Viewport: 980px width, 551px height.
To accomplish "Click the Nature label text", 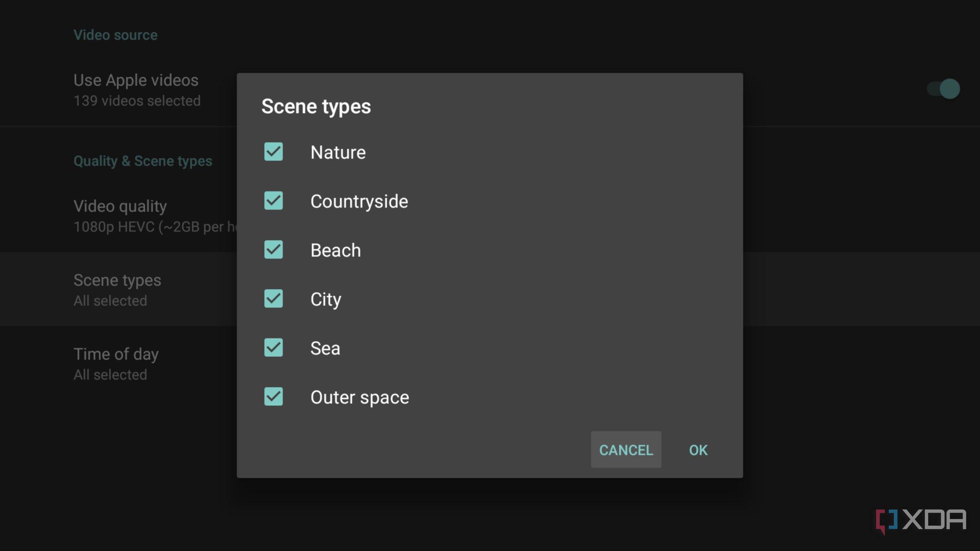I will pos(338,153).
